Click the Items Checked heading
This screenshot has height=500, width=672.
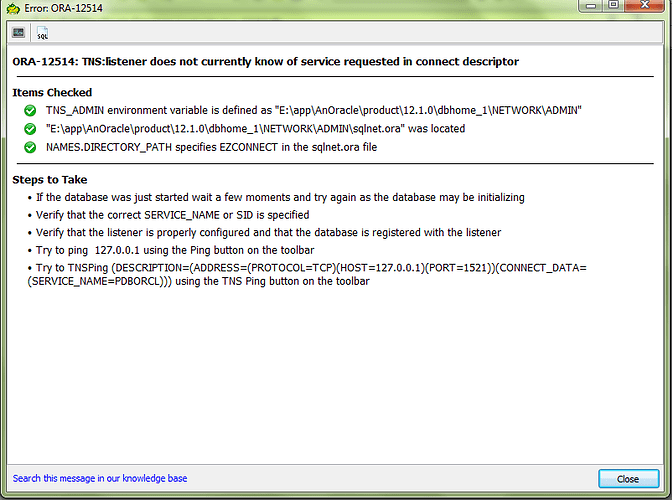coord(52,92)
